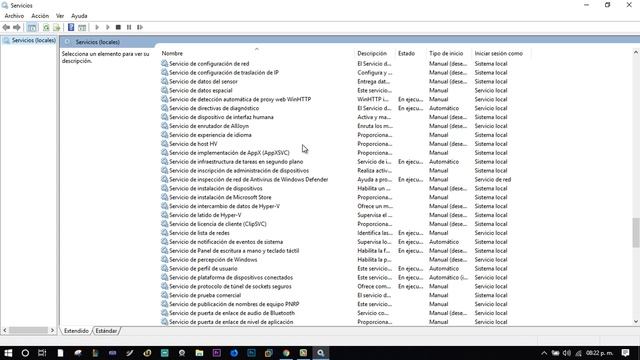Screen dimensions: 640x360
Task: Select Servicio de percepción de Windows
Action: (213, 260)
